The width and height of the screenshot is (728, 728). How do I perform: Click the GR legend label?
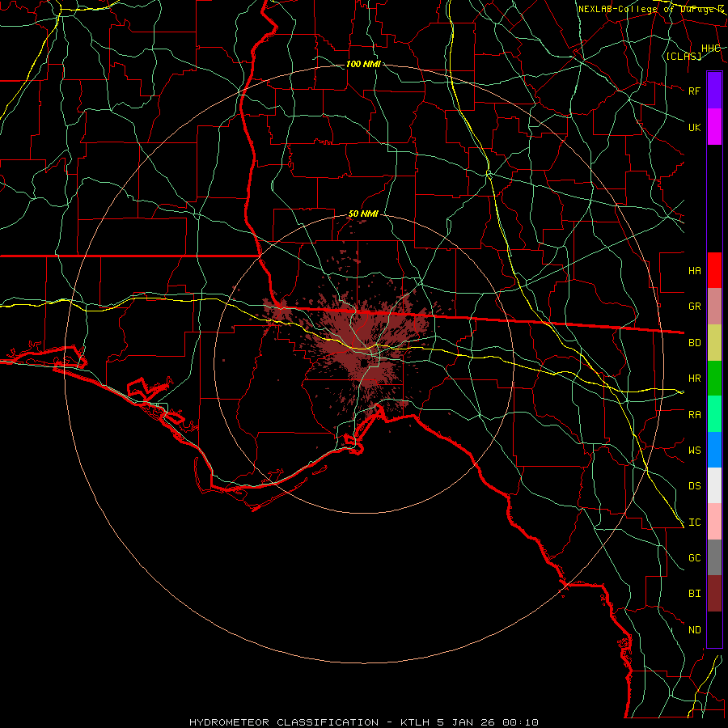click(695, 307)
